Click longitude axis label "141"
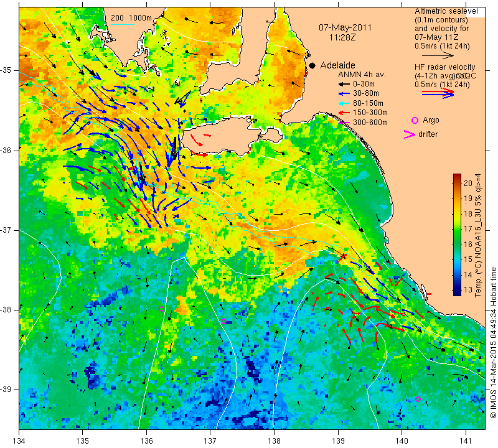This screenshot has width=498, height=448. click(x=466, y=441)
